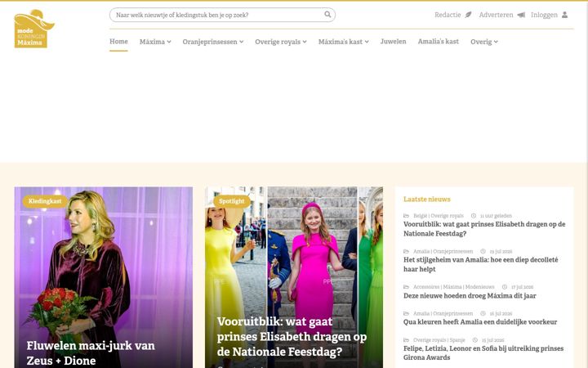Click the België | Overige royals category tag

point(439,216)
